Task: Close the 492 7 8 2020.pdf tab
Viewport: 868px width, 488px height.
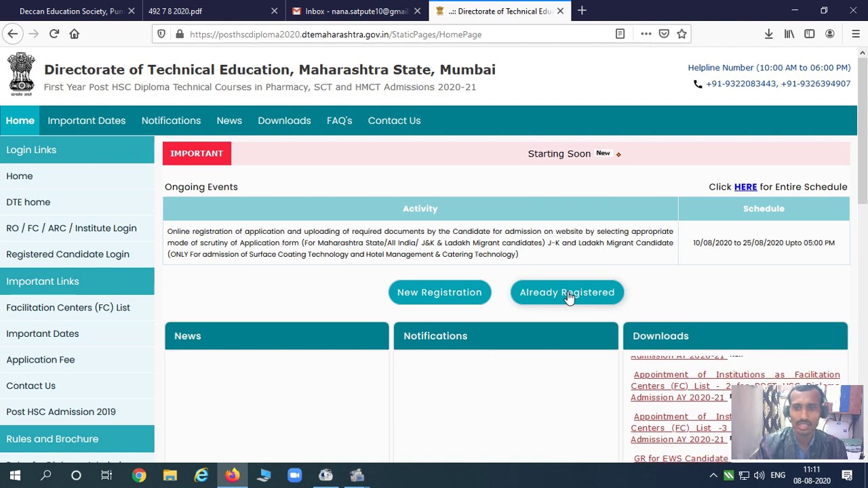Action: click(275, 11)
